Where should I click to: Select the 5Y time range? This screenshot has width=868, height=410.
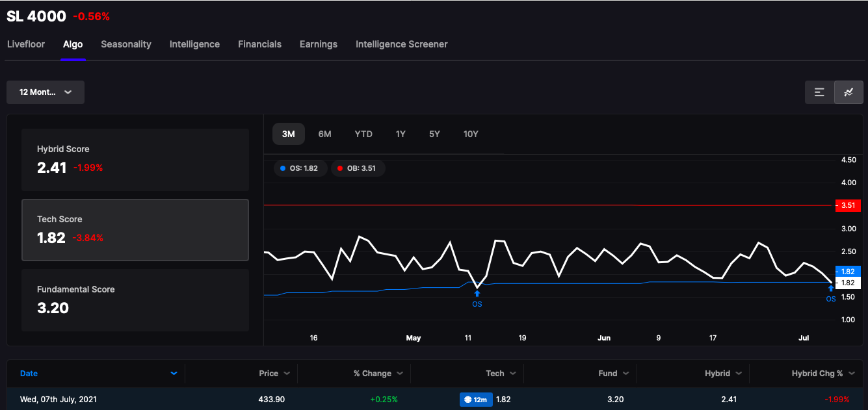pyautogui.click(x=434, y=134)
